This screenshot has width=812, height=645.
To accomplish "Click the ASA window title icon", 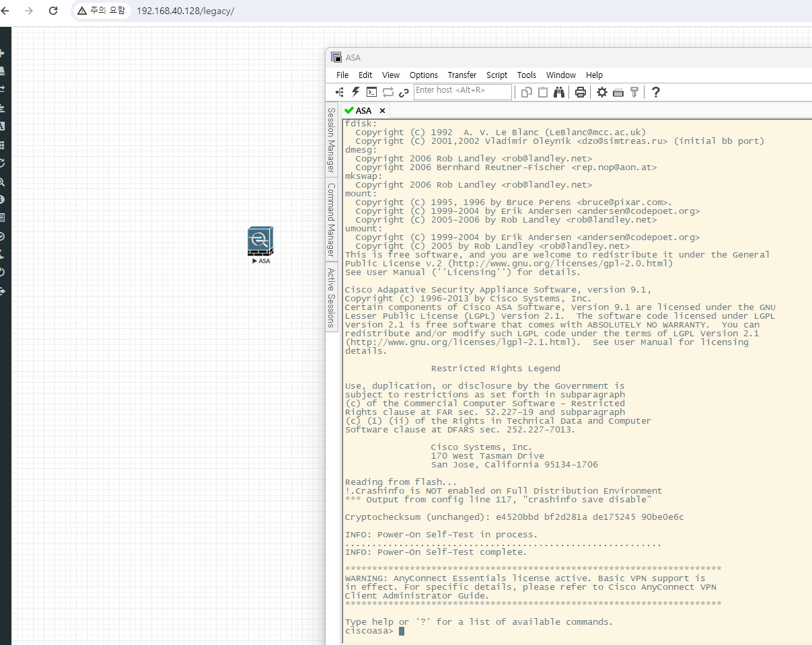I will point(336,57).
